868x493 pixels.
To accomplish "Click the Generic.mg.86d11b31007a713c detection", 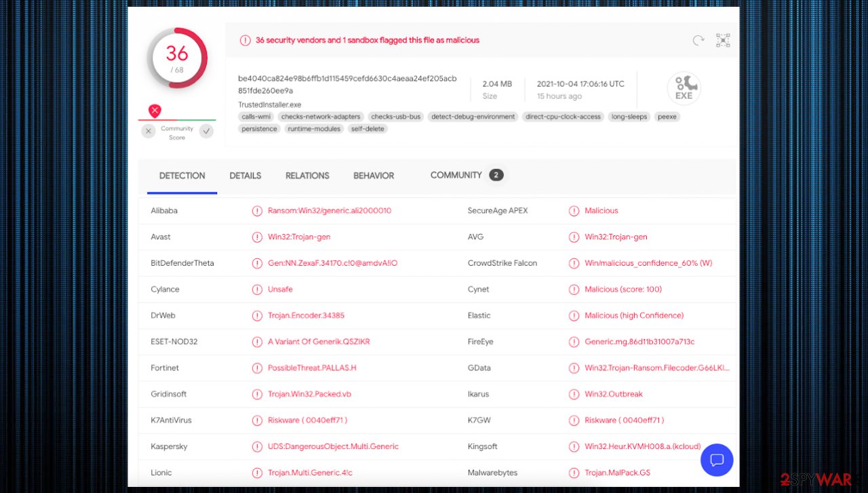I will click(639, 342).
